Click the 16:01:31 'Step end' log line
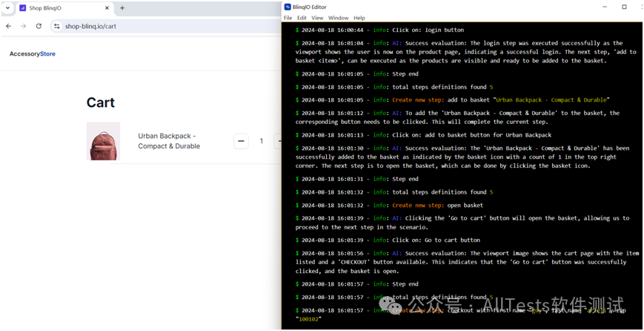This screenshot has height=331, width=644. pos(357,179)
